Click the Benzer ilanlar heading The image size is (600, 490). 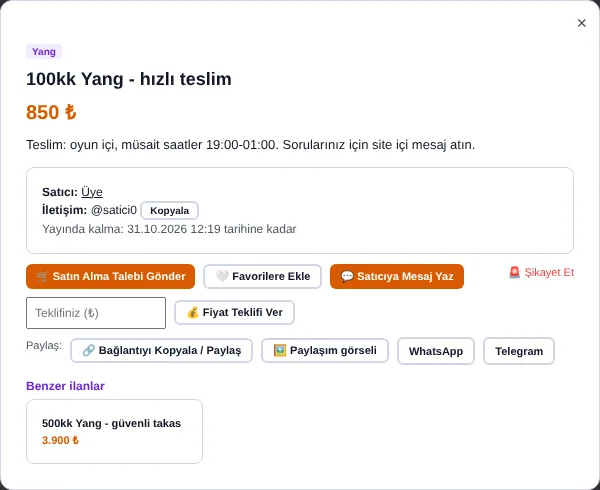tap(65, 386)
